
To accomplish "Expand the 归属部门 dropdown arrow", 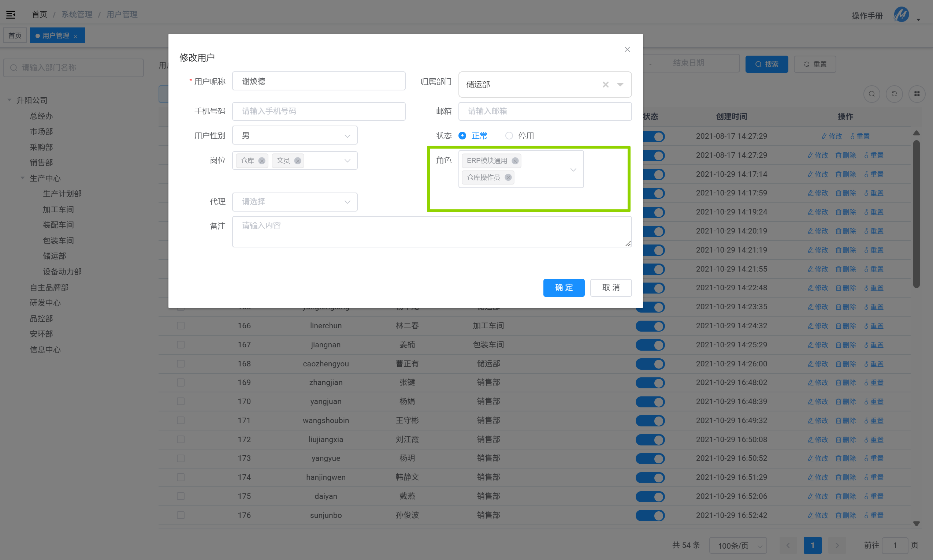I will pos(620,85).
